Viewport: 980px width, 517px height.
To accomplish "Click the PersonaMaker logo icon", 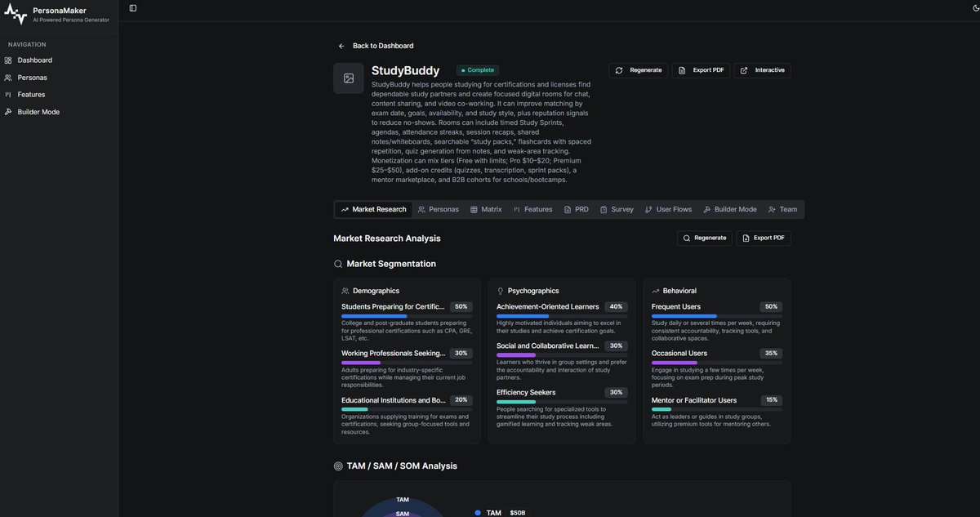I will 16,15.
